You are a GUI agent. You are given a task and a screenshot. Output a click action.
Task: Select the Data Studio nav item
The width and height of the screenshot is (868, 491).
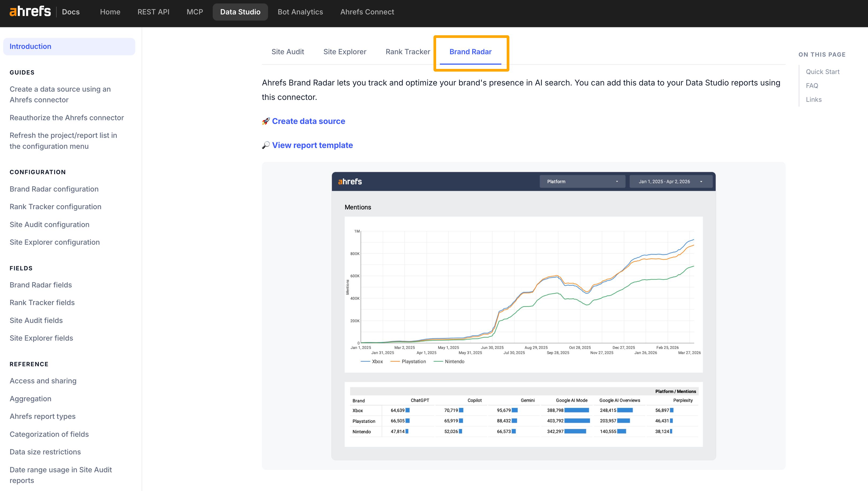240,12
